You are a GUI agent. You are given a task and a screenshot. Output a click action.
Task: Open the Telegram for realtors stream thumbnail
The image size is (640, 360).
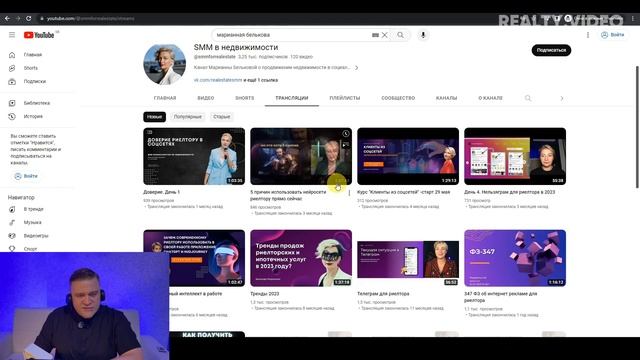click(408, 260)
